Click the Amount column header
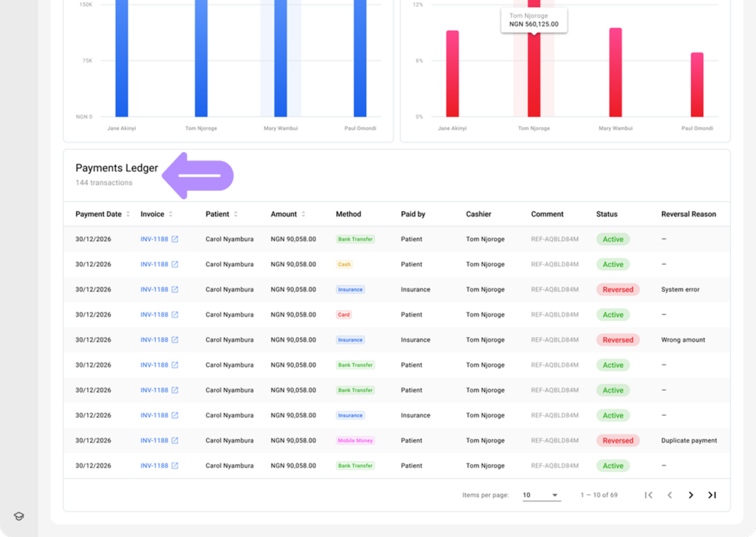Viewport: 756px width, 537px height. (x=283, y=215)
